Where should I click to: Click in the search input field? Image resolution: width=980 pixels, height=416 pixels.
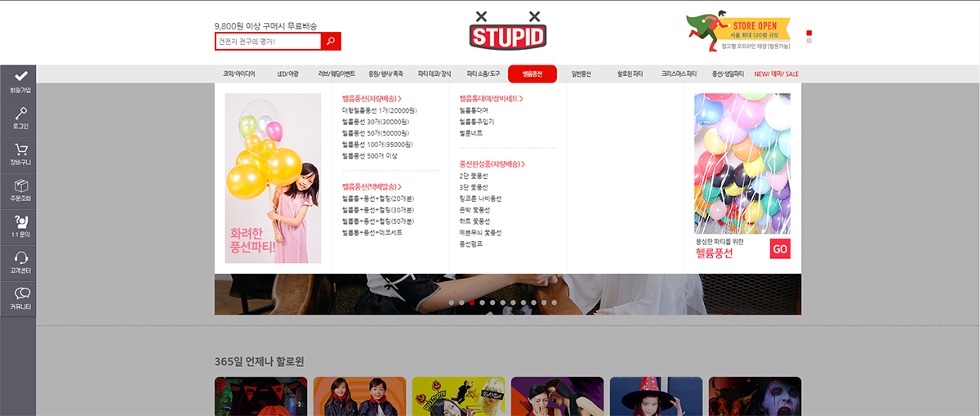click(x=266, y=41)
